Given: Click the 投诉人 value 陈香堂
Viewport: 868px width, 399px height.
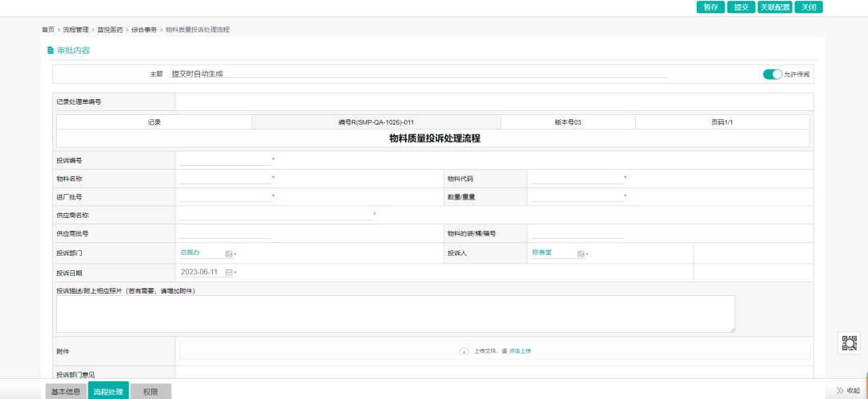Looking at the screenshot, I should (542, 252).
